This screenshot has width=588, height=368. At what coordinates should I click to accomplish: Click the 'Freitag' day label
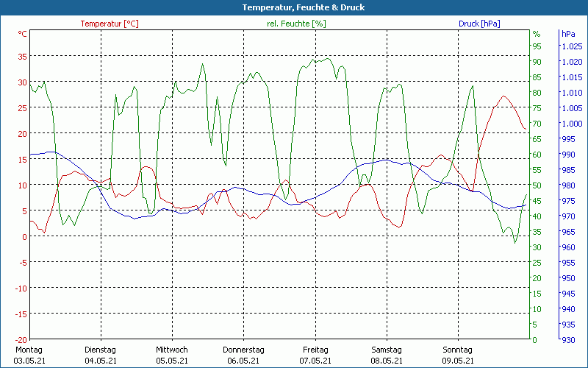coord(315,350)
